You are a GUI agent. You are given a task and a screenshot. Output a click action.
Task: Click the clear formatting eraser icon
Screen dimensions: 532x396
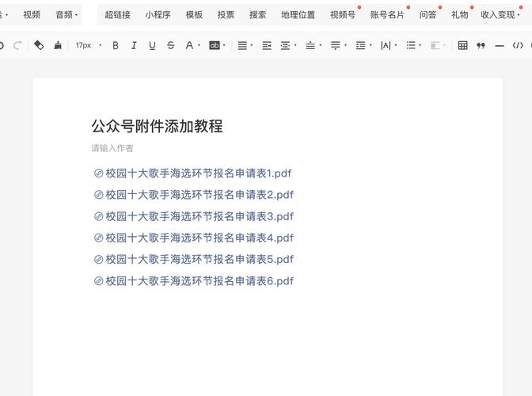pyautogui.click(x=39, y=45)
